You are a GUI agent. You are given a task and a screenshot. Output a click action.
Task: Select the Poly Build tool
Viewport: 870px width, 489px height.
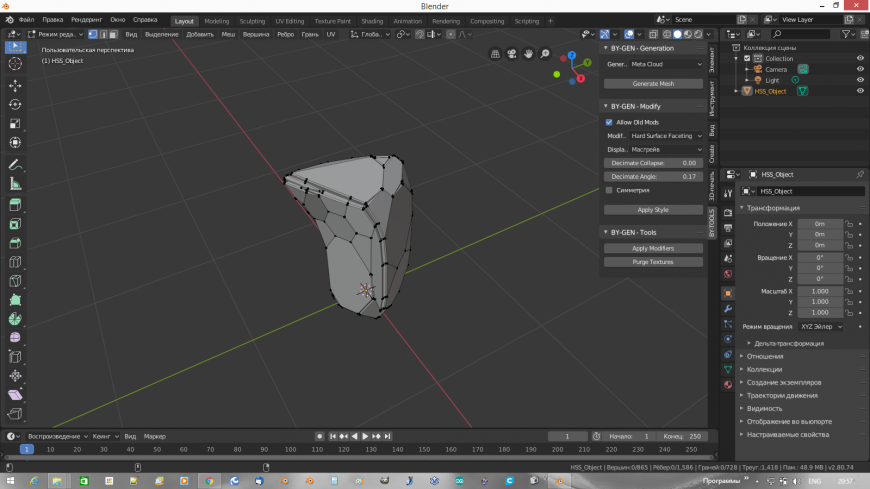click(15, 300)
